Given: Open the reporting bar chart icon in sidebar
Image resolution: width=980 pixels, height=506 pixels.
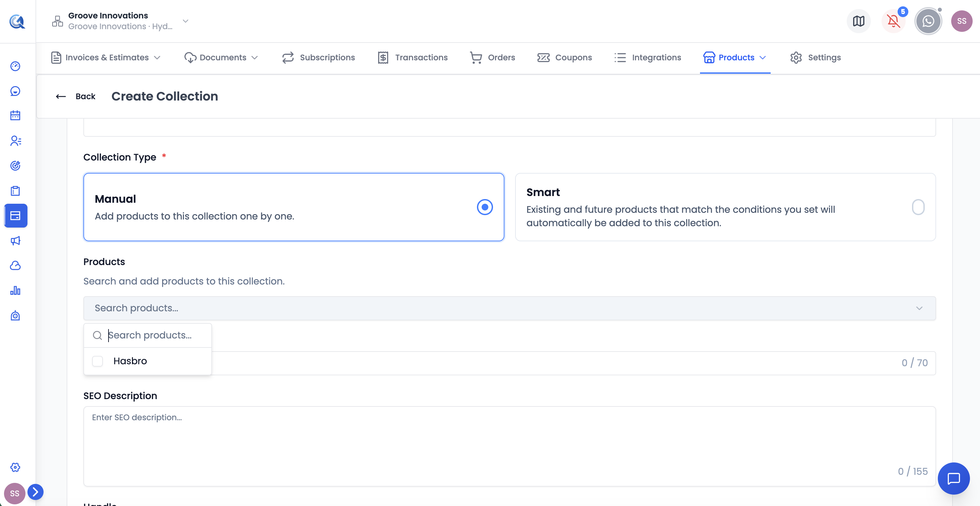Looking at the screenshot, I should (15, 291).
